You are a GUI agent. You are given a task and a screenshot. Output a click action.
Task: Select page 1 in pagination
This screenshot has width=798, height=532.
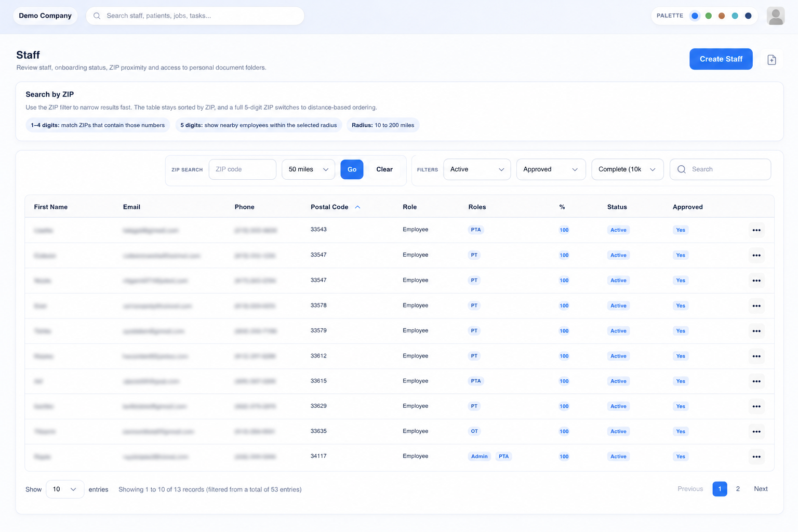720,489
